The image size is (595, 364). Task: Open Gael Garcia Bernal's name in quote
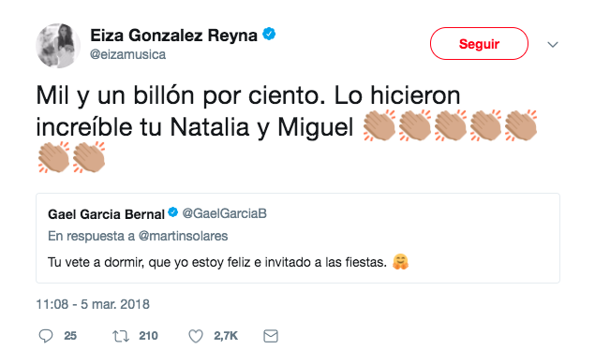pos(106,214)
